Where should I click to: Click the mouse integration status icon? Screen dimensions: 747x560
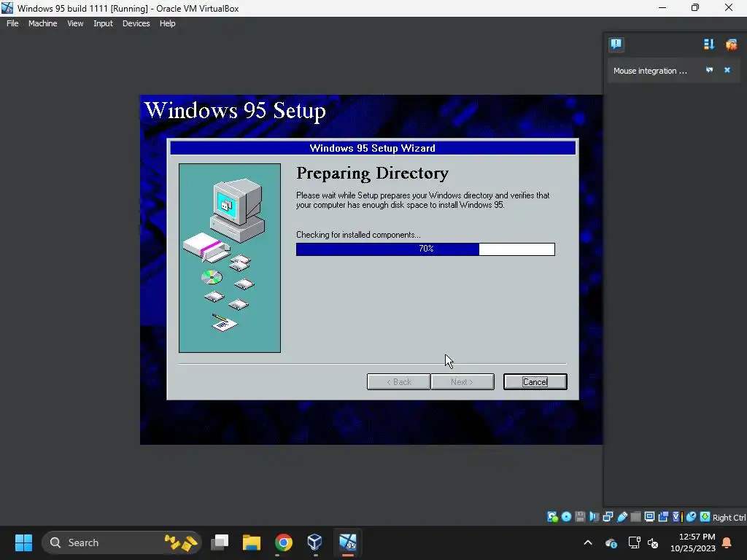tap(692, 517)
